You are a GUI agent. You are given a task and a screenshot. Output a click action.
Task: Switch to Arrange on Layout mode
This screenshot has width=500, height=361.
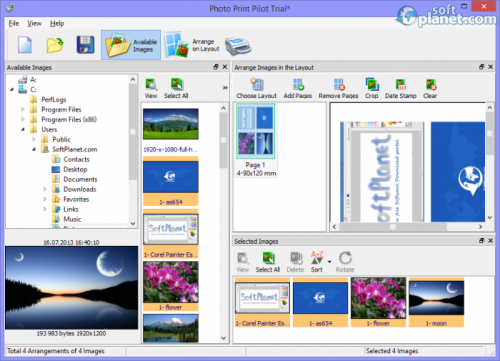click(x=192, y=45)
